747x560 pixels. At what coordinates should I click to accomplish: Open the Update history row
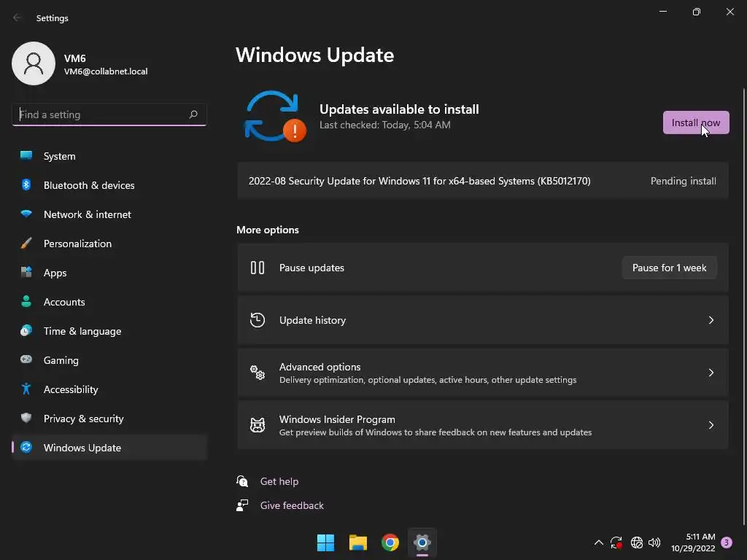tap(483, 320)
